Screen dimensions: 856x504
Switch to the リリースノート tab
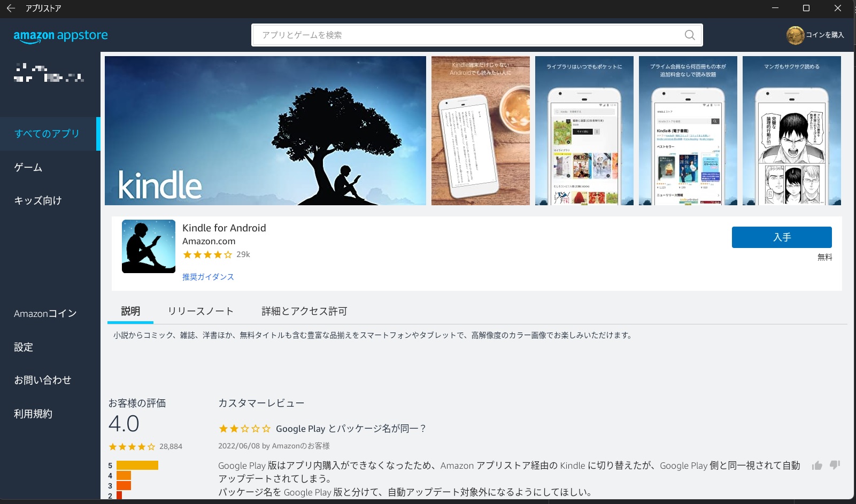200,311
